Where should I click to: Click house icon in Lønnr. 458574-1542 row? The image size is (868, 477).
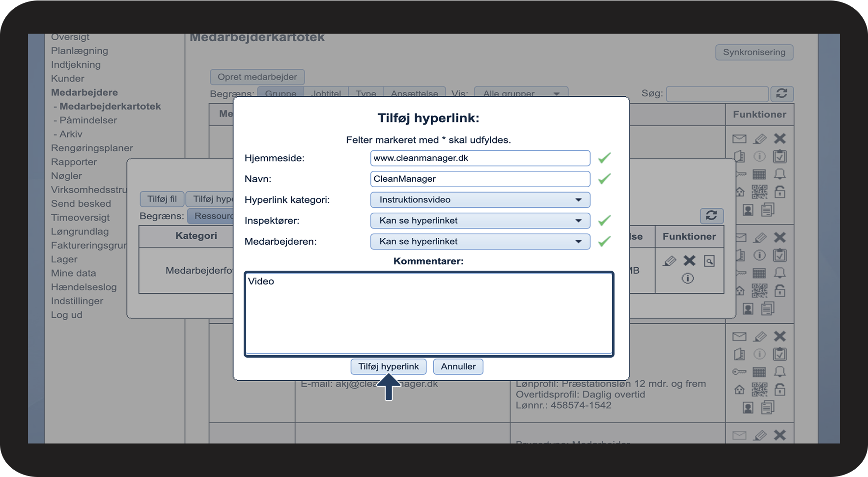click(739, 390)
